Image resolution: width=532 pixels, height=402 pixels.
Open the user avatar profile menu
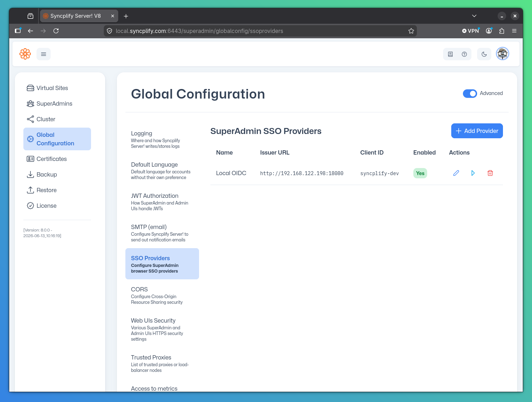click(503, 54)
